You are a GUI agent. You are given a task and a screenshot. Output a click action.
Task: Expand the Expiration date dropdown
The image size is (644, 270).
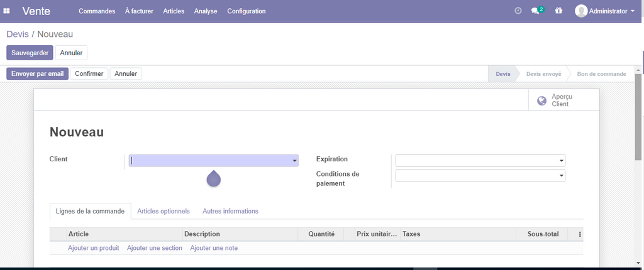pos(561,161)
